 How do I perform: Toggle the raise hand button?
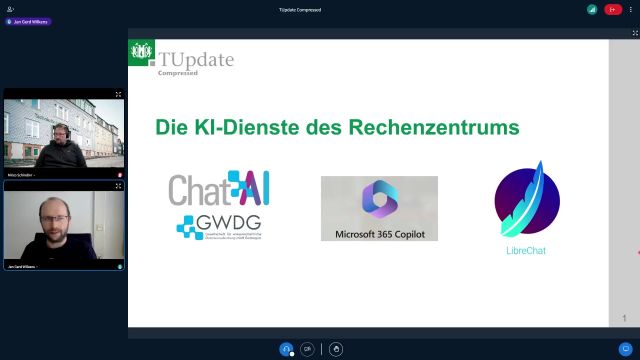336,349
